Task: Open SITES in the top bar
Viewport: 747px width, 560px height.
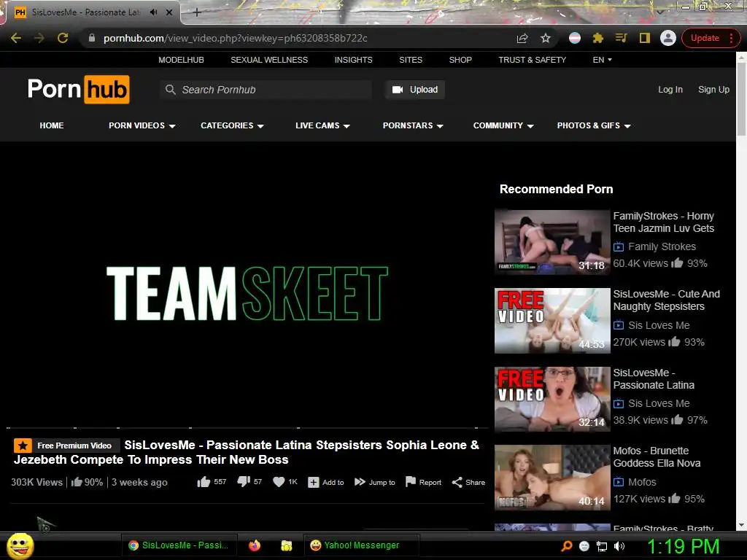Action: tap(411, 60)
